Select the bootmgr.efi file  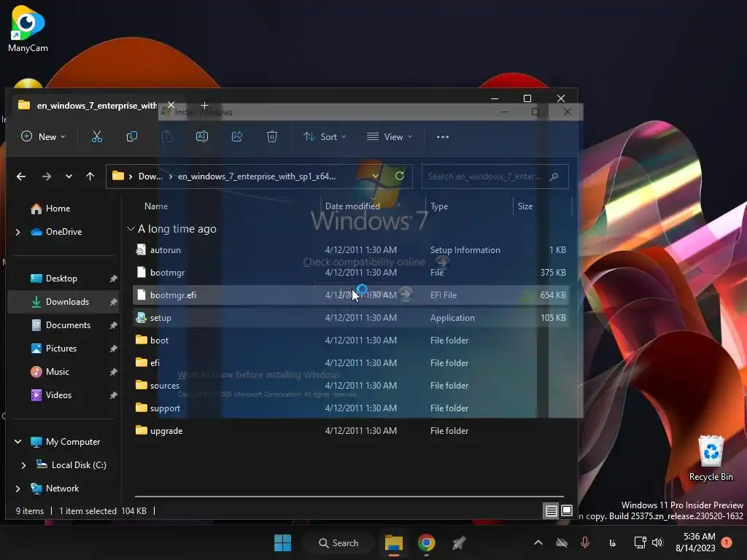point(351,295)
